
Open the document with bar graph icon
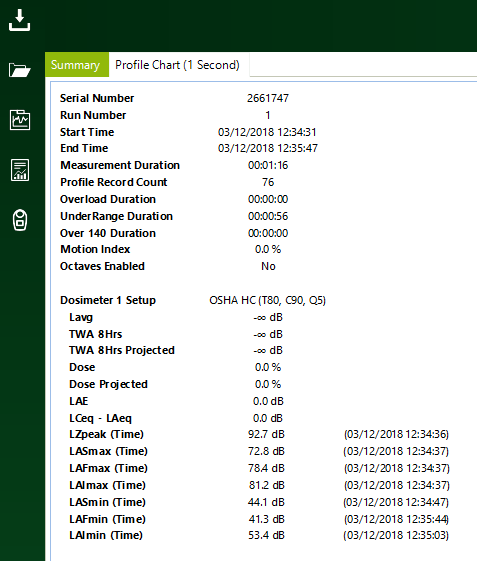[x=20, y=170]
